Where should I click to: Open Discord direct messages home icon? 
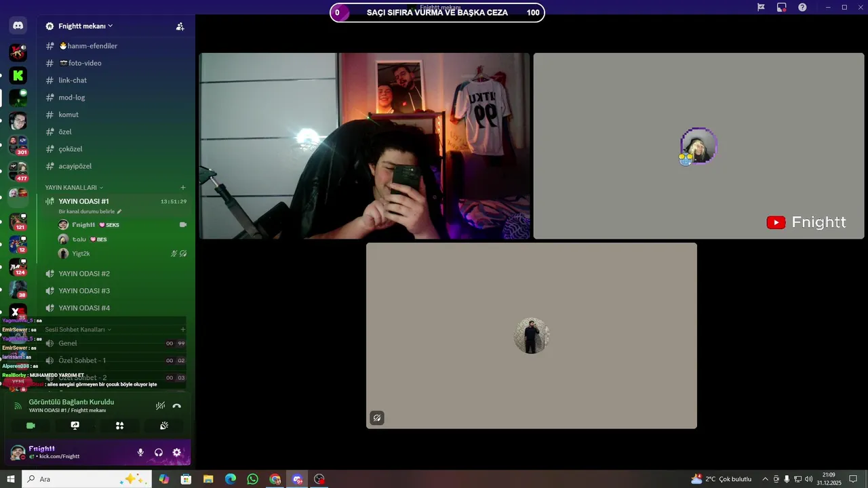pyautogui.click(x=18, y=26)
